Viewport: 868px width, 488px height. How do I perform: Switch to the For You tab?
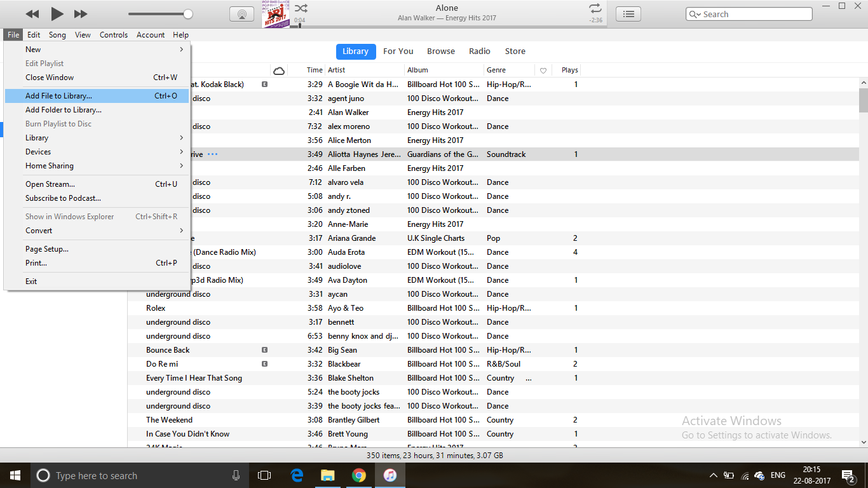[398, 51]
